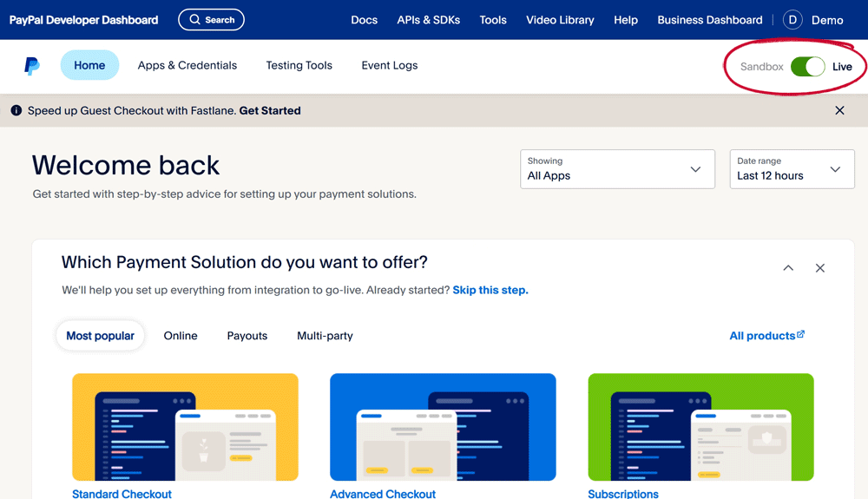Close the Payment Solution panel

pos(819,268)
